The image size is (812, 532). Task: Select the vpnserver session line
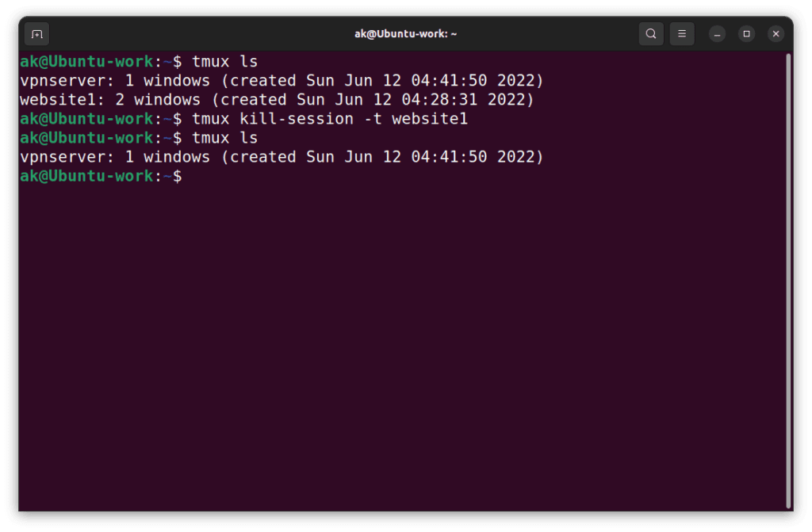(79, 80)
